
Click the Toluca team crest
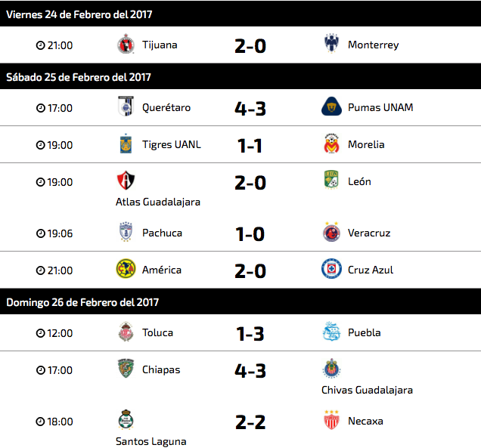coord(126,332)
